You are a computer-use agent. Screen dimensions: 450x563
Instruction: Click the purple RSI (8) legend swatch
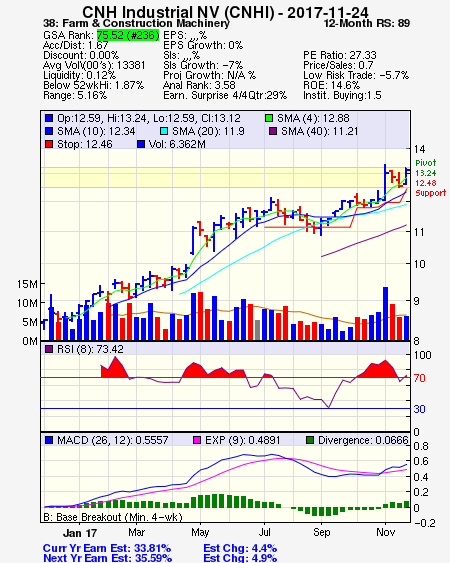tap(48, 349)
